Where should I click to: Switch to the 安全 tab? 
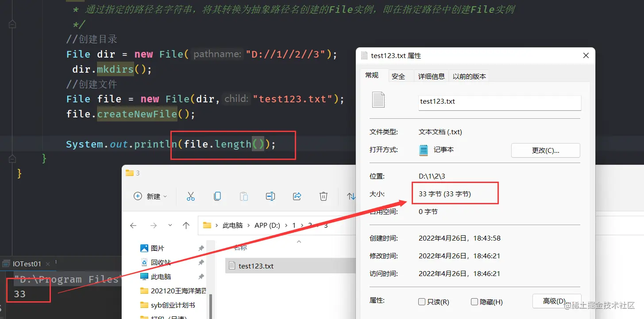coord(398,76)
